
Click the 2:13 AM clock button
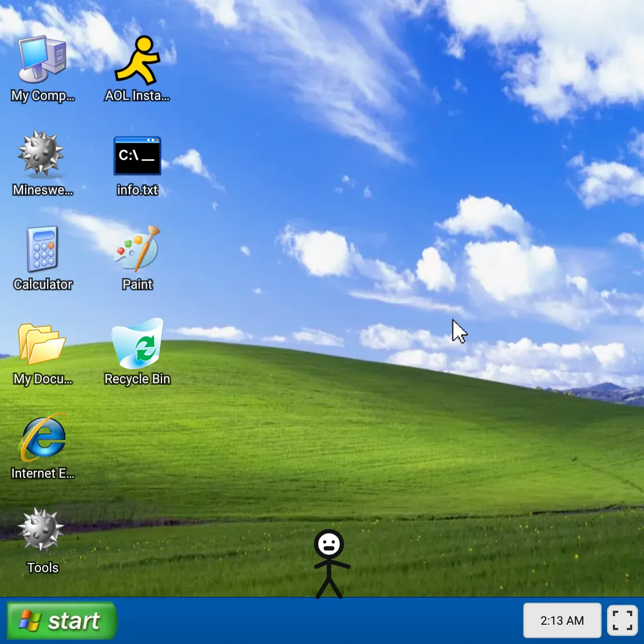coord(562,621)
